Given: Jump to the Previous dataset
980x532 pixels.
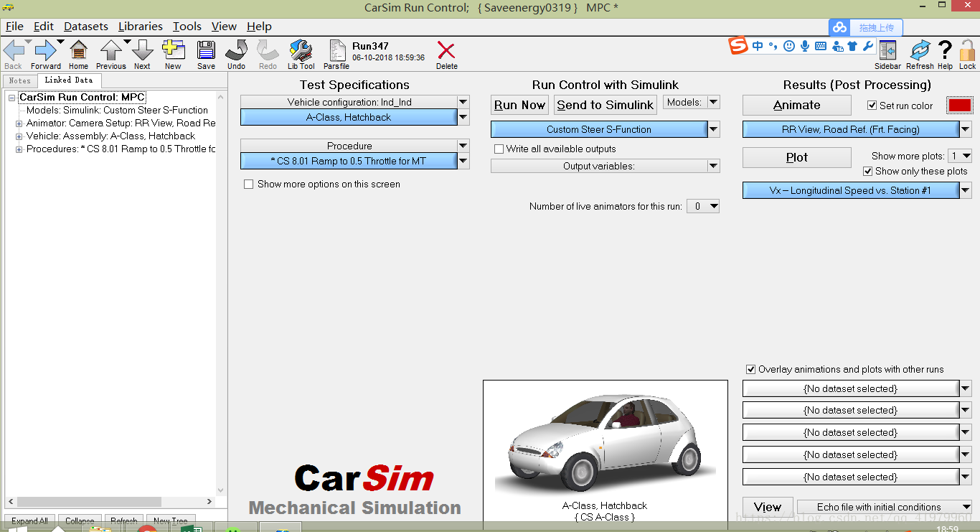Looking at the screenshot, I should (x=110, y=51).
